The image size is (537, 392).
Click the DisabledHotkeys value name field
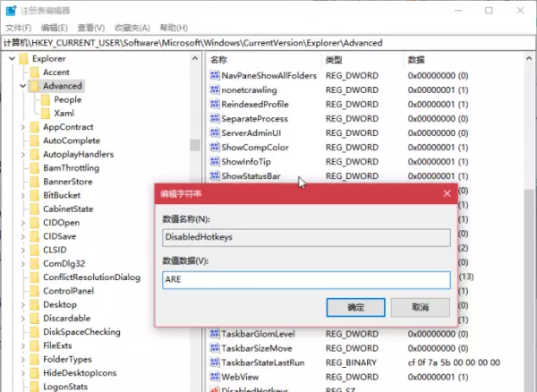tap(306, 237)
